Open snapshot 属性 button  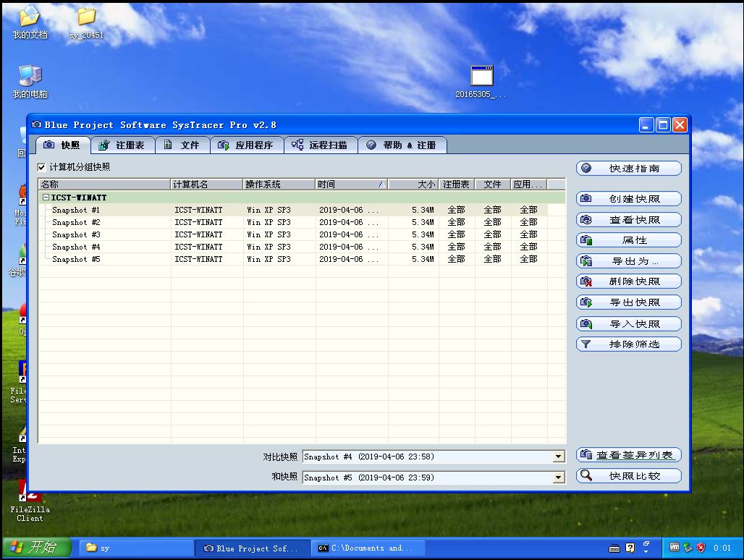click(629, 240)
